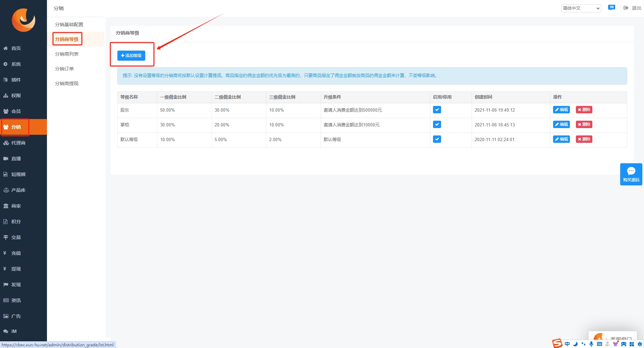
Task: Open the IM chat section
Action: pos(23,331)
